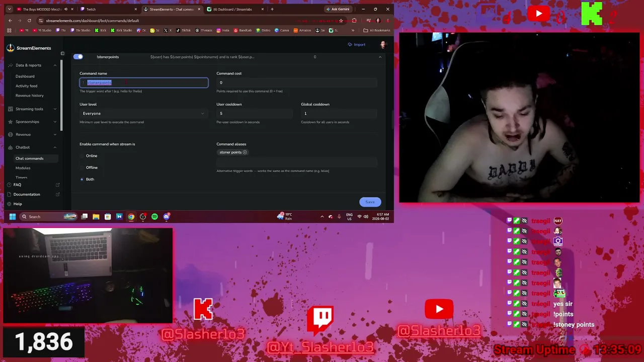Viewport: 644px width, 362px height.
Task: Click the Import cloud icon button
Action: pos(357,45)
